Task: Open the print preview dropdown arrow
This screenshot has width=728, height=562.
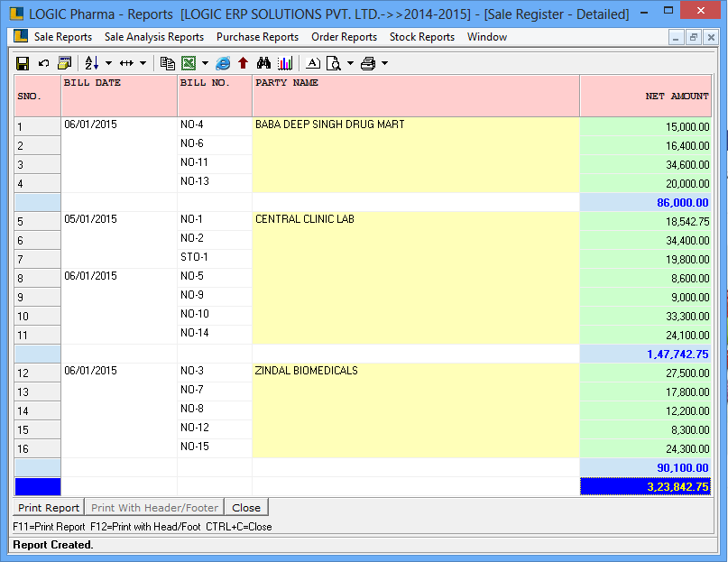Action: click(x=351, y=63)
